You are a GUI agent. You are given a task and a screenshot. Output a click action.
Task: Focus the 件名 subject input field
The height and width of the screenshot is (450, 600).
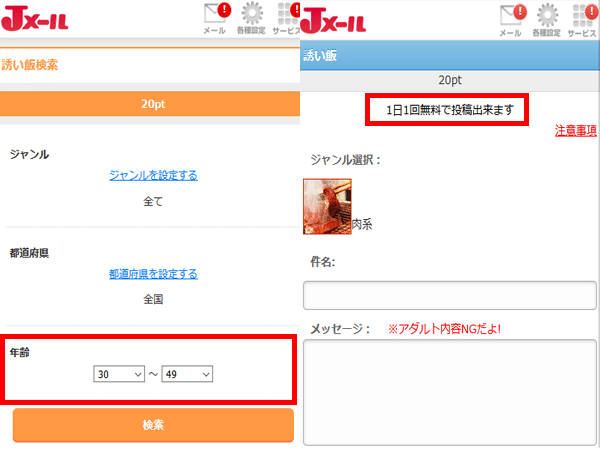click(449, 297)
